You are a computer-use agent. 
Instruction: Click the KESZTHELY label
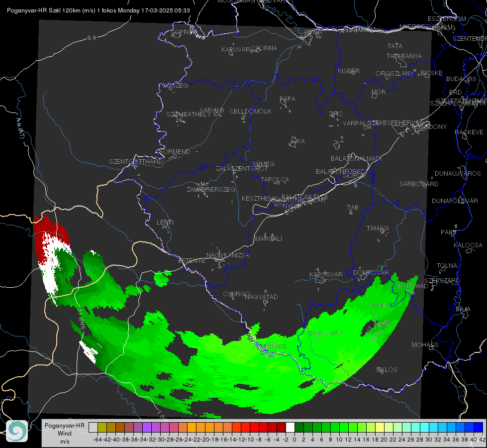(x=259, y=198)
